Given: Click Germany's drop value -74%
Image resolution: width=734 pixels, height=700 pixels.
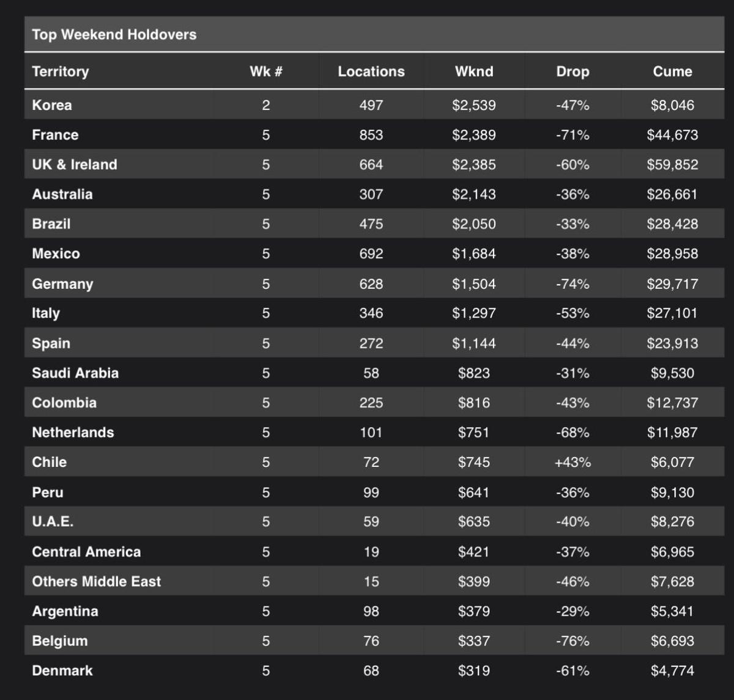Looking at the screenshot, I should pyautogui.click(x=573, y=284).
